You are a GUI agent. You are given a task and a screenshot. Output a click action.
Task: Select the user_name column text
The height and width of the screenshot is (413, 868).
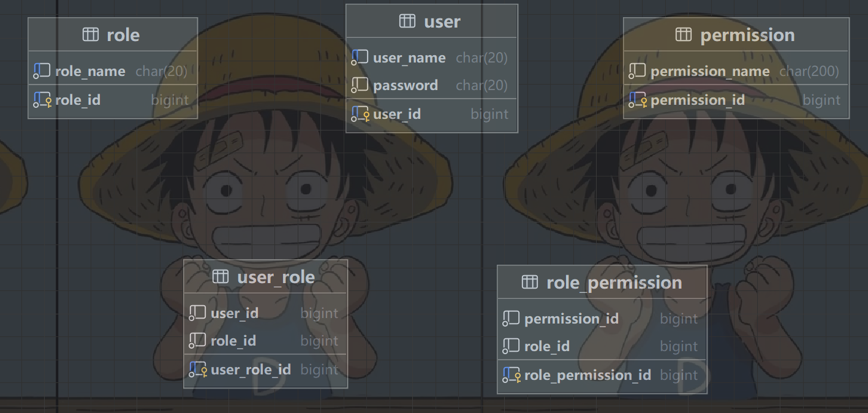pyautogui.click(x=409, y=58)
